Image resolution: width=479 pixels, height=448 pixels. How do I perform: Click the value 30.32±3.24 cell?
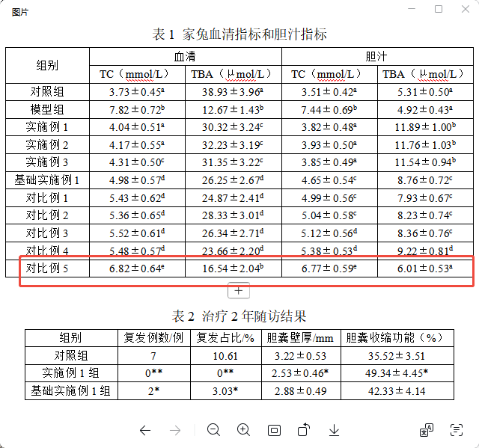233,127
